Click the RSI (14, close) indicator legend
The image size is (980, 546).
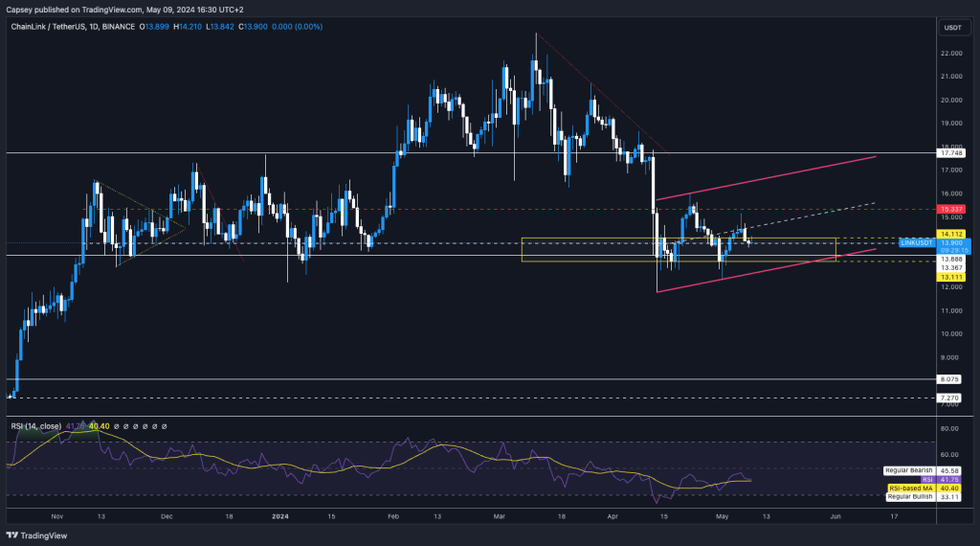tap(36, 426)
